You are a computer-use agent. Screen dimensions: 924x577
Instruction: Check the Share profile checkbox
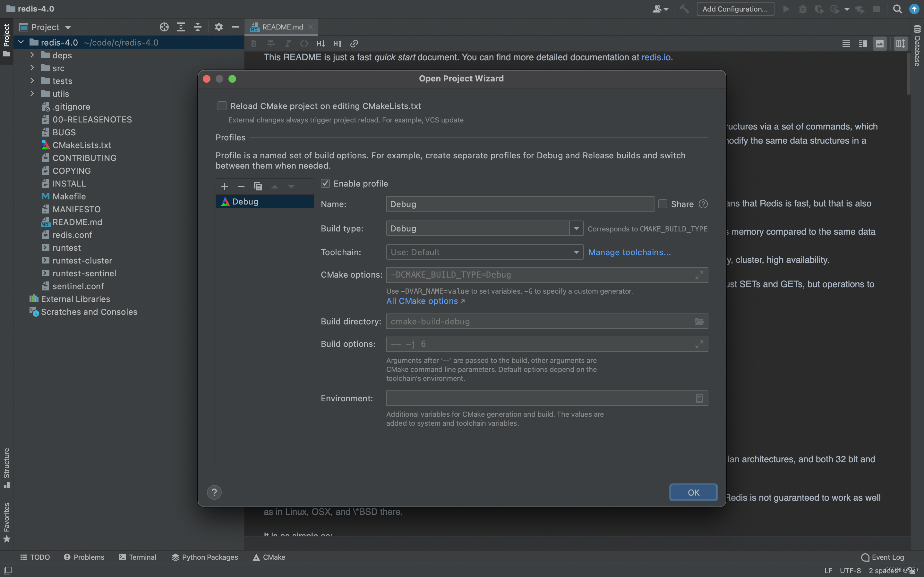coord(663,204)
